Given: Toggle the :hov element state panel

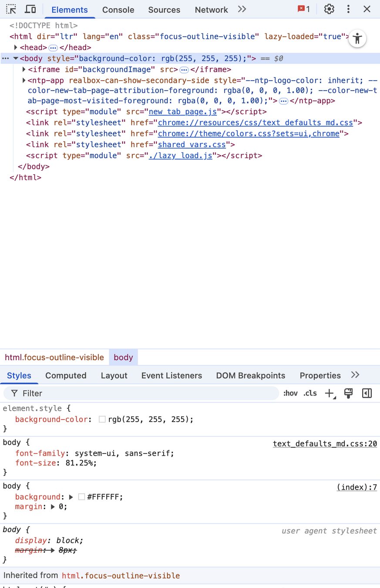Looking at the screenshot, I should tap(290, 393).
